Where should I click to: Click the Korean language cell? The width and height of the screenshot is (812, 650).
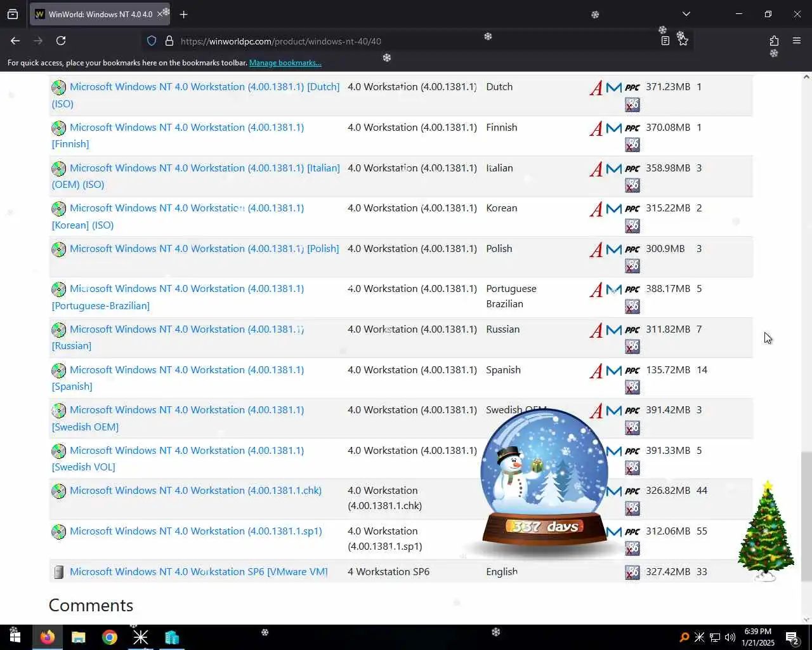(x=502, y=208)
